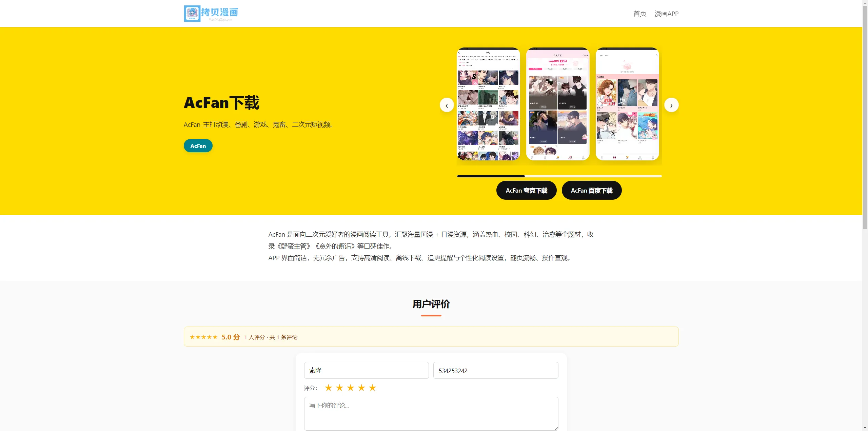Screen dimensions: 868x431
Task: Click the summary five-star rating display
Action: click(203, 337)
